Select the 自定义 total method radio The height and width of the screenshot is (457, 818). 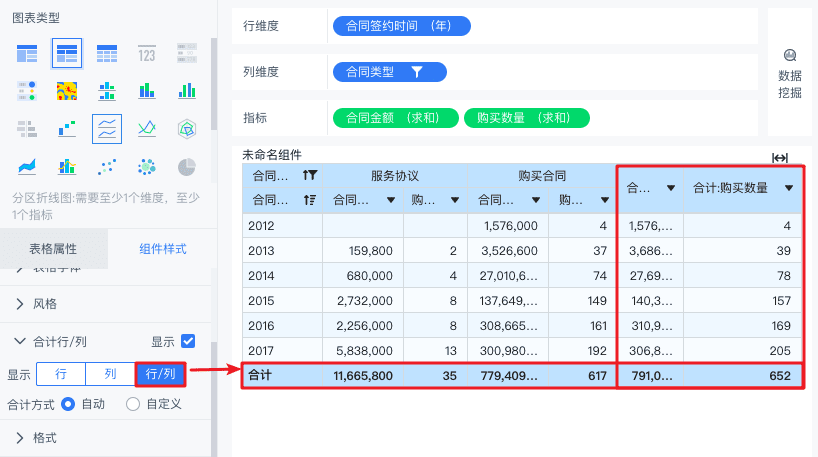click(x=133, y=404)
